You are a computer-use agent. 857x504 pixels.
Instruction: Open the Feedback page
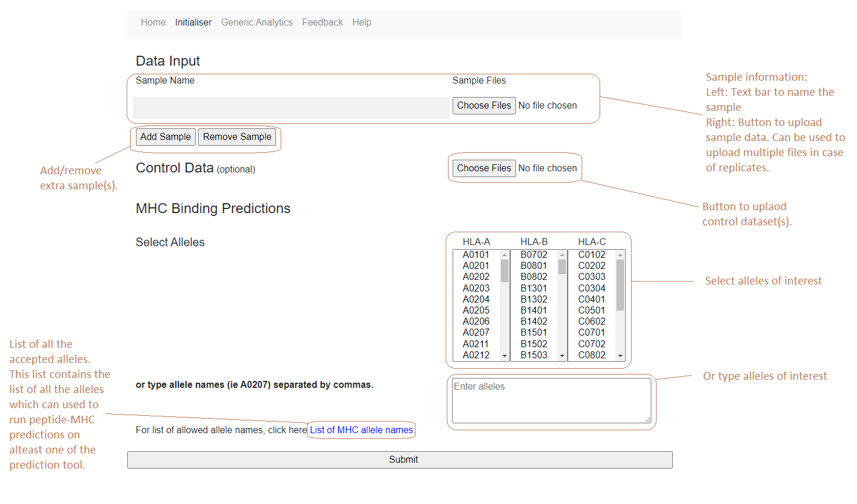pyautogui.click(x=322, y=23)
